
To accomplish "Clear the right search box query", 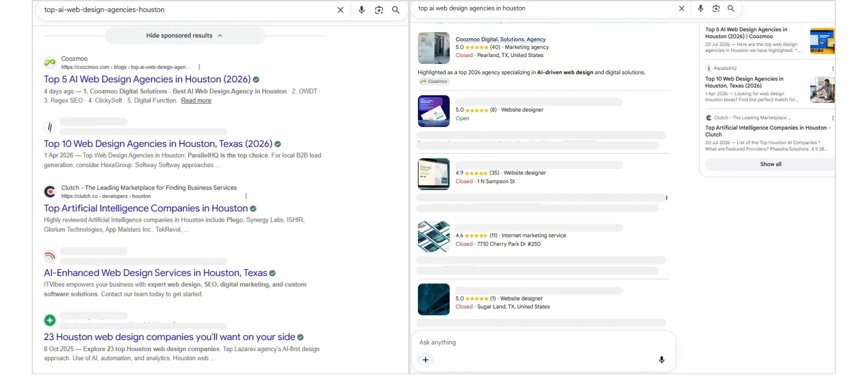I will pos(682,8).
